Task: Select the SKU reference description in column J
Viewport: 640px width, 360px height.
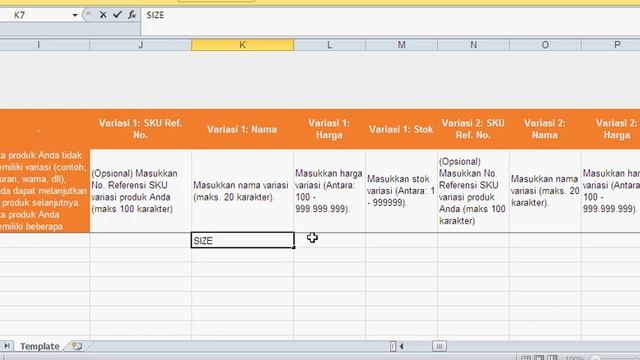Action: click(140, 191)
